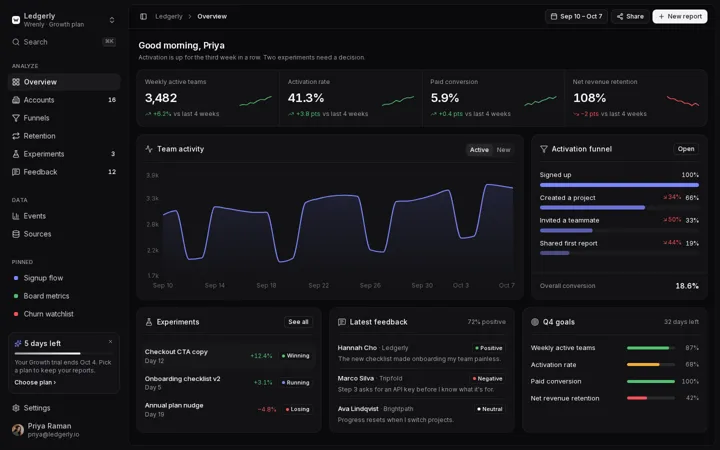Click the Negative badge on Marco Silva
This screenshot has height=450, width=720.
tap(488, 379)
